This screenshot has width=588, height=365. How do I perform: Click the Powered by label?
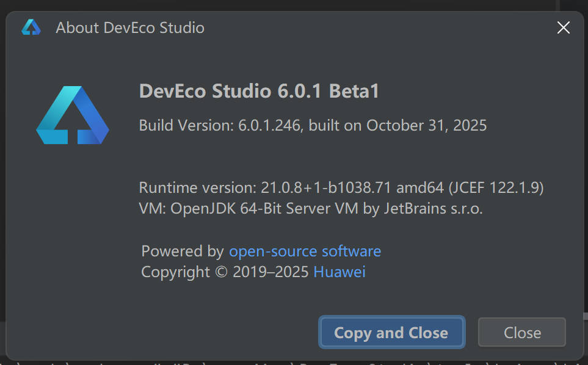click(x=182, y=251)
